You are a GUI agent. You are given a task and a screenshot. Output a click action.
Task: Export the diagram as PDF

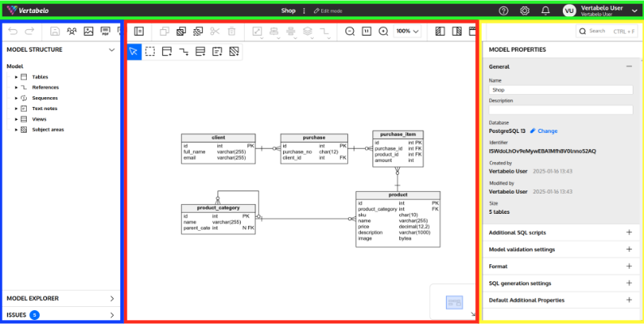coord(105,31)
